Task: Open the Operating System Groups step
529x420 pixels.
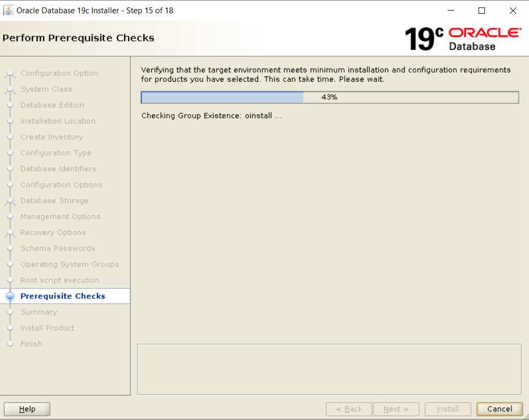Action: pyautogui.click(x=70, y=264)
